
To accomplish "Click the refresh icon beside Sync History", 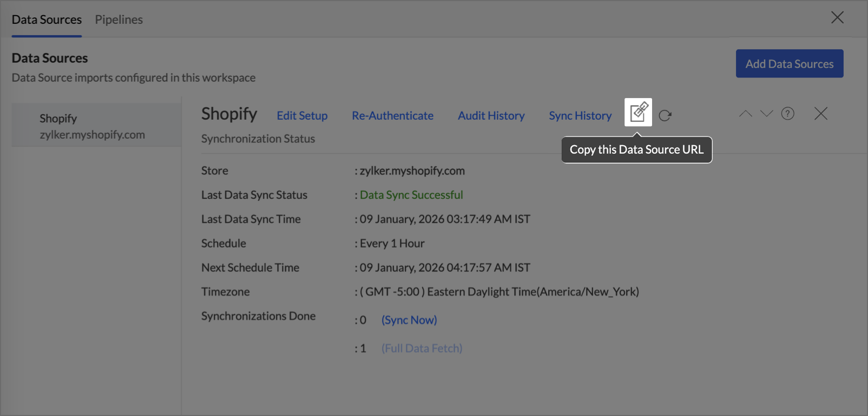I will (665, 115).
